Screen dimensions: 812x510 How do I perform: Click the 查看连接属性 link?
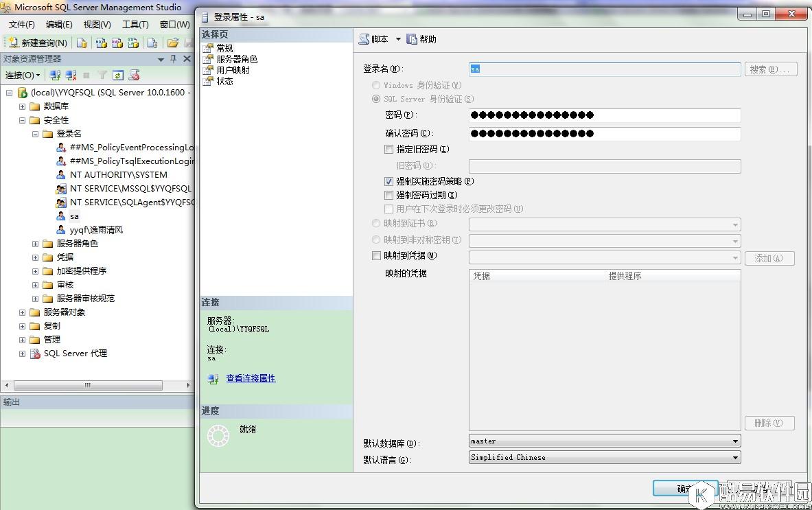coord(251,378)
